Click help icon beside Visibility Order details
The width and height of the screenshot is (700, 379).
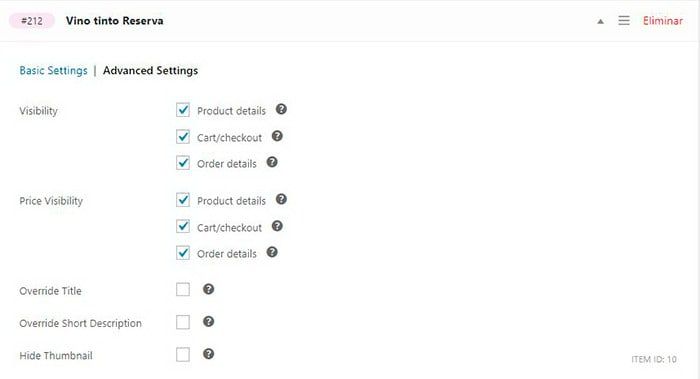click(x=272, y=162)
